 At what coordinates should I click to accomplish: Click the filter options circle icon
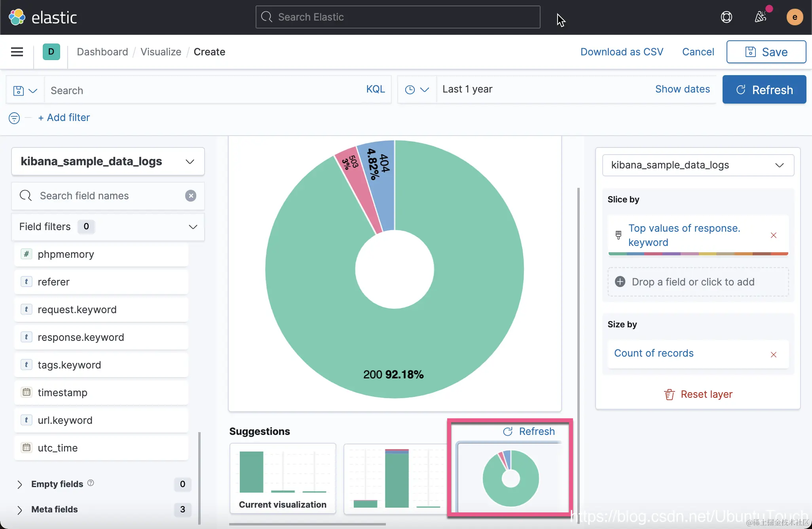click(14, 118)
